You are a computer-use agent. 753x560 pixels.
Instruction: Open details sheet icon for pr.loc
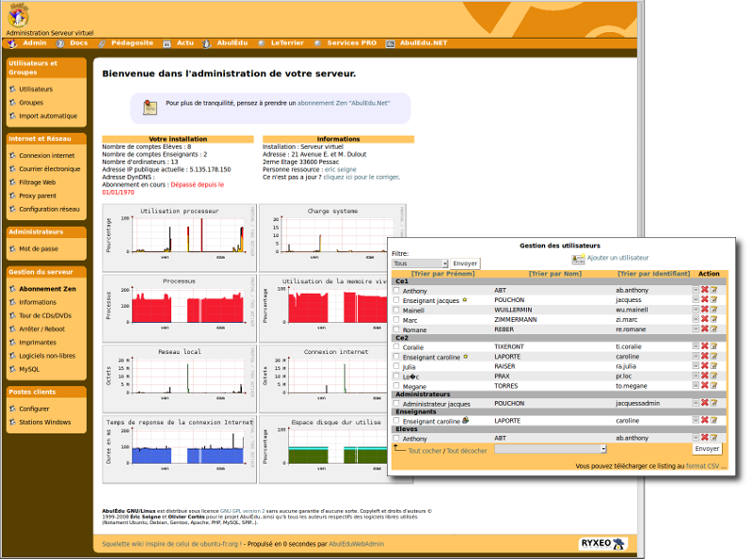[x=696, y=376]
